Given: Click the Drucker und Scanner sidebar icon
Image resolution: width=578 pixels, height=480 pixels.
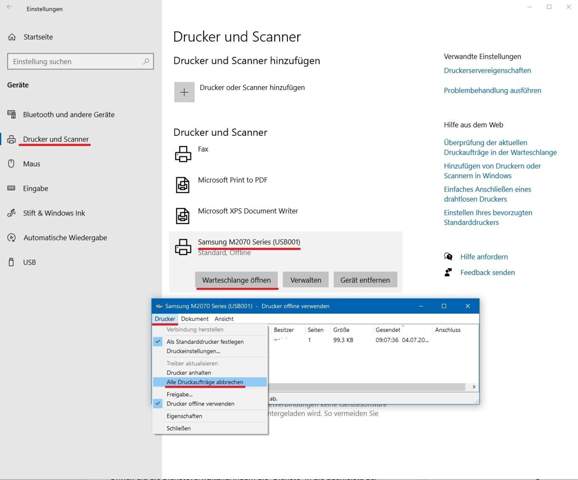Looking at the screenshot, I should pos(11,139).
